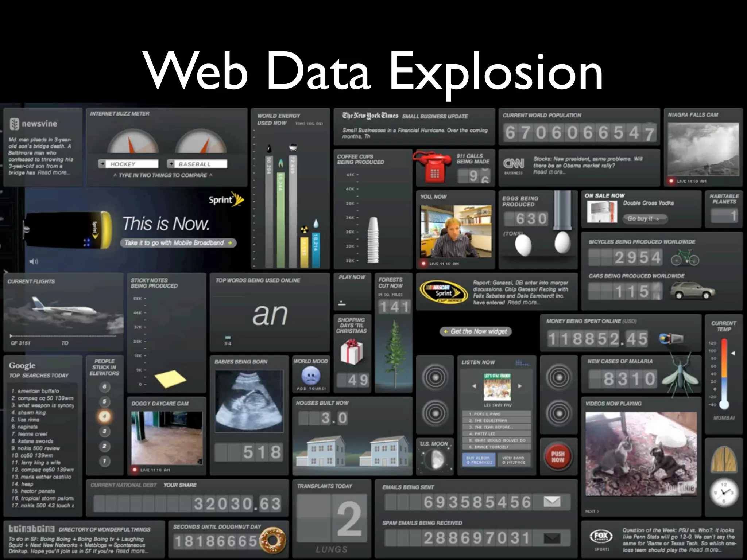Click the flight progress track line
The height and width of the screenshot is (560, 747).
tap(63, 336)
